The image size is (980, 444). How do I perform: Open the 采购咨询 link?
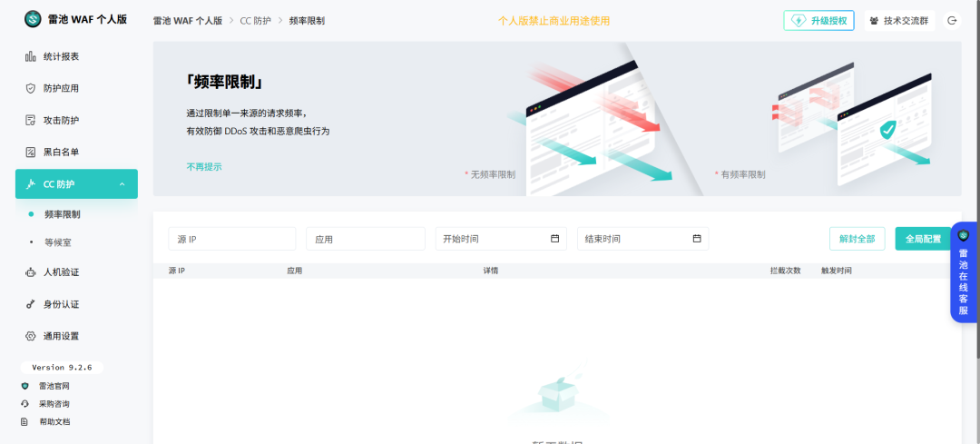tap(54, 404)
